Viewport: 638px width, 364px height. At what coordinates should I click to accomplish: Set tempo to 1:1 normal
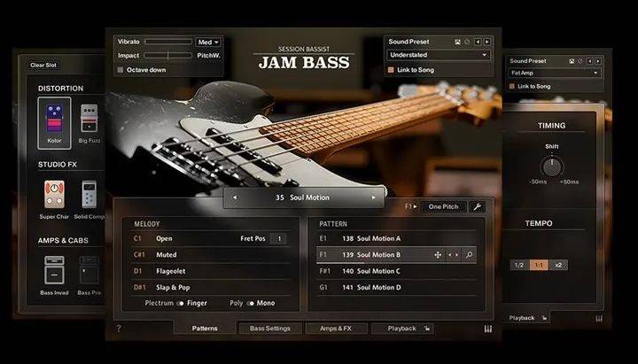click(539, 265)
